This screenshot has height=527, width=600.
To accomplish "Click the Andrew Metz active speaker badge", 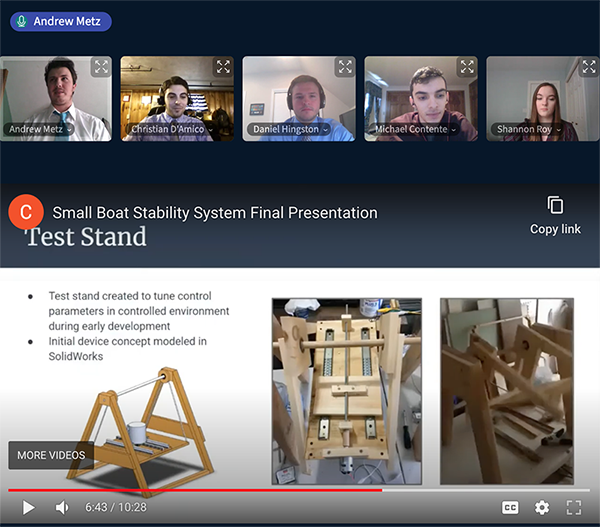I will 61,21.
